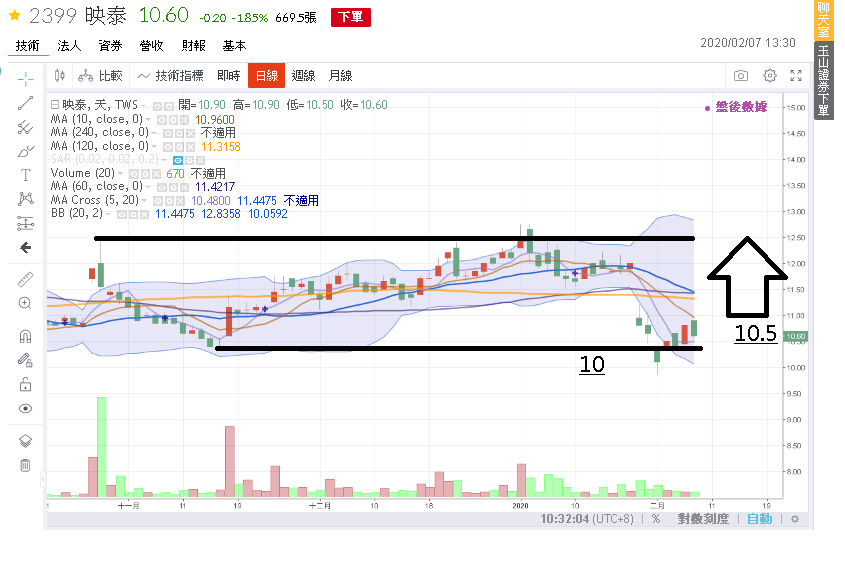
Task: Open dropdown arrow of MA (240, close, 0)
Action: tap(154, 133)
